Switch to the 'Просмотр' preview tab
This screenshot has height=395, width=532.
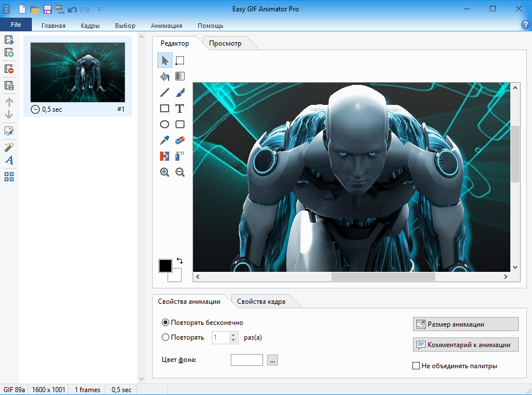pyautogui.click(x=226, y=43)
